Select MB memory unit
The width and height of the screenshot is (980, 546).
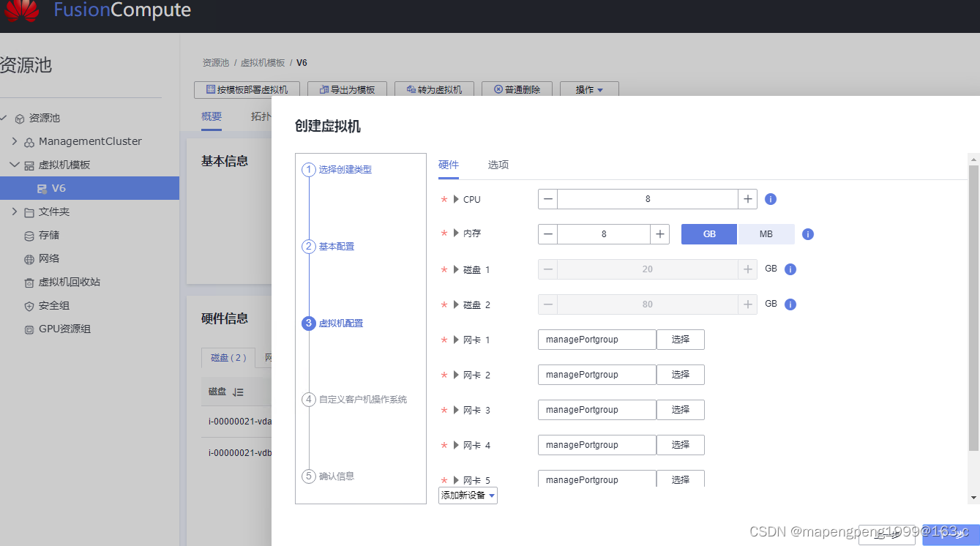coord(766,234)
